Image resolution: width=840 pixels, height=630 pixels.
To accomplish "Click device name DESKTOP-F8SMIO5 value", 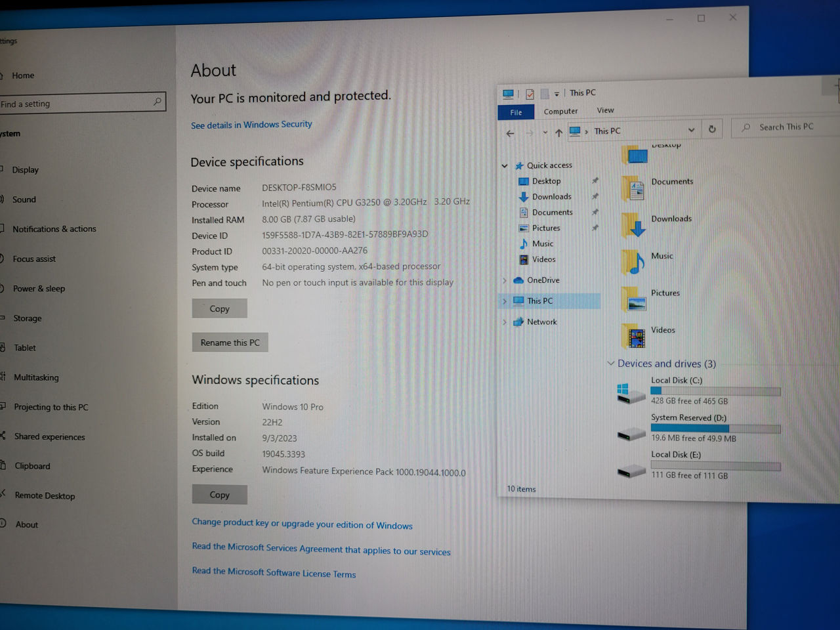I will [299, 188].
